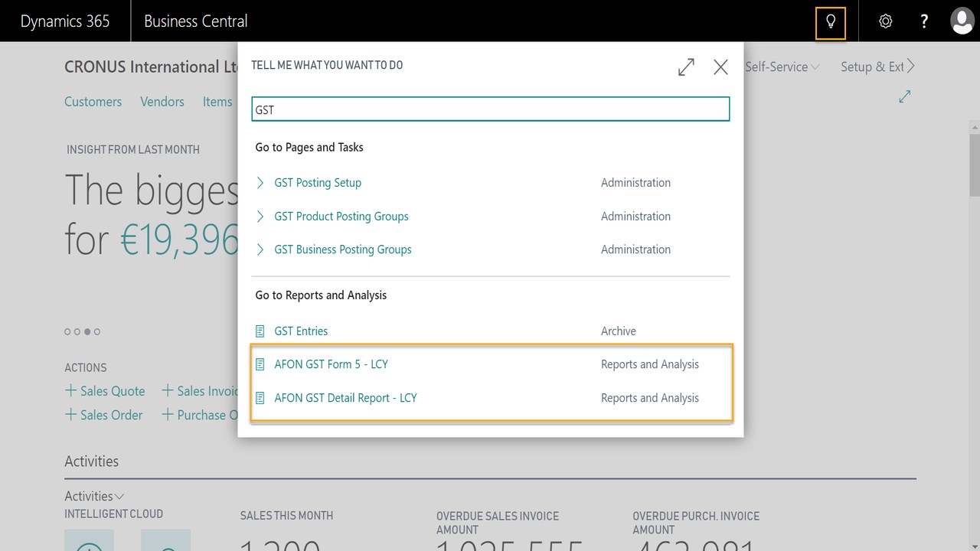Click the Go to Reports and Analysis heading

(321, 295)
